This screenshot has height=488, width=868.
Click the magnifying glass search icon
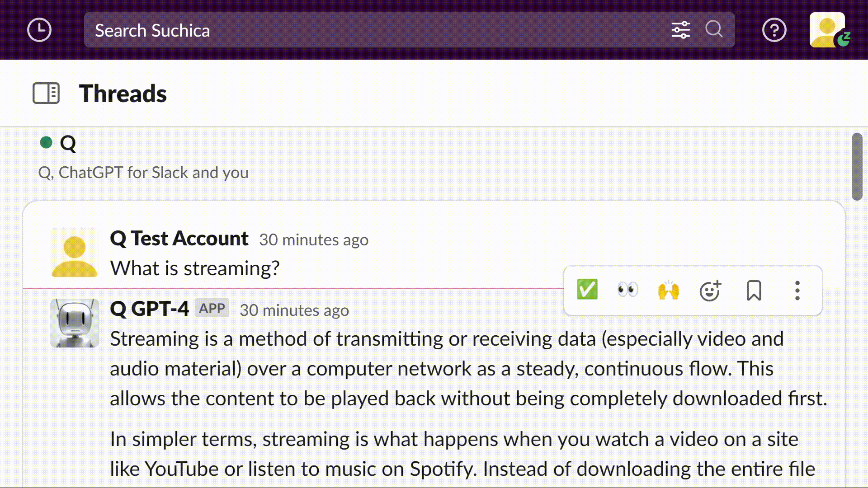[714, 29]
